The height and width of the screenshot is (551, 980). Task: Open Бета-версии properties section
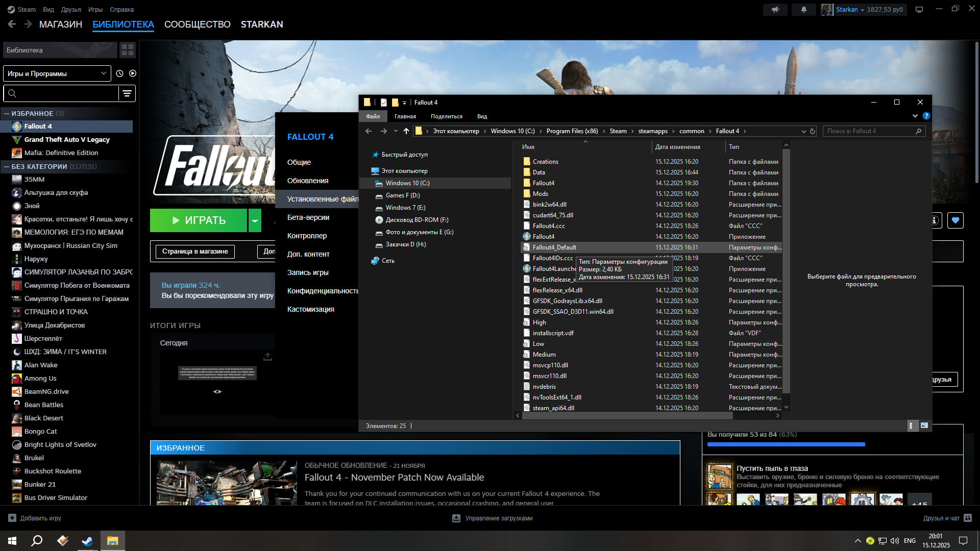tap(308, 217)
